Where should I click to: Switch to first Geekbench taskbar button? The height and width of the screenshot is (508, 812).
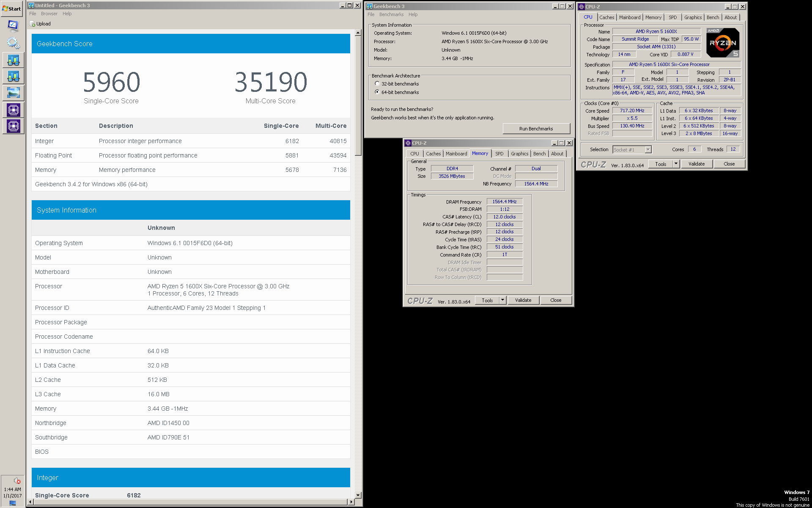13,60
